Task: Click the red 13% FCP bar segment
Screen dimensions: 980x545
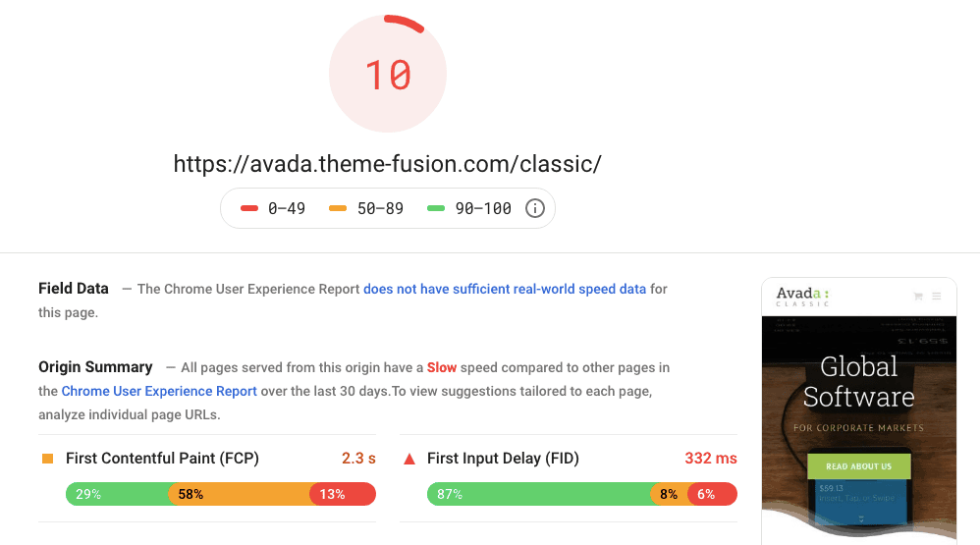Action: click(343, 494)
